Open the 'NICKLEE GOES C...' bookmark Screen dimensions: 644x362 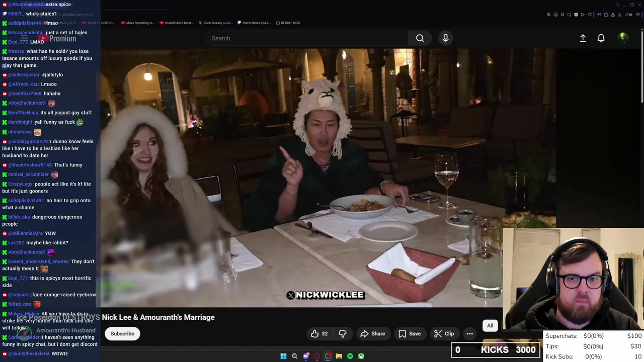99,23
